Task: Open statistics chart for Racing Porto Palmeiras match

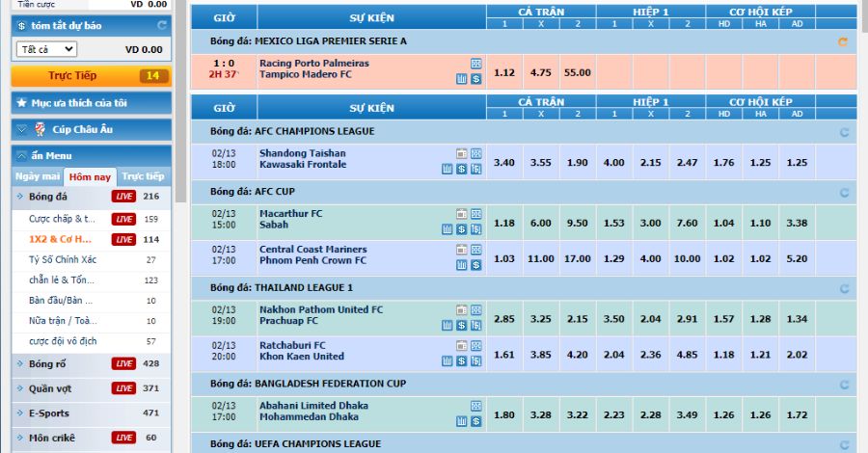Action: 462,79
